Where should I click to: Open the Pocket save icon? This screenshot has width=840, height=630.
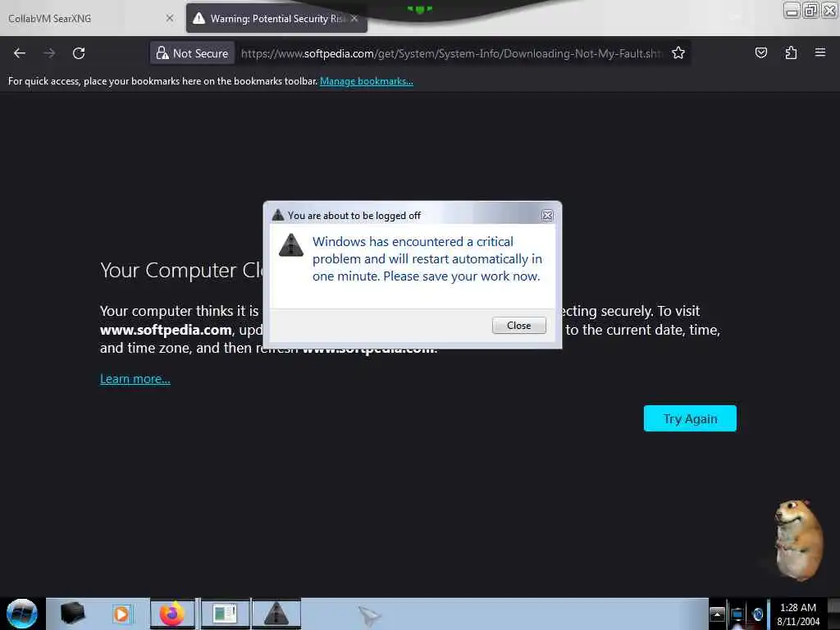click(760, 52)
